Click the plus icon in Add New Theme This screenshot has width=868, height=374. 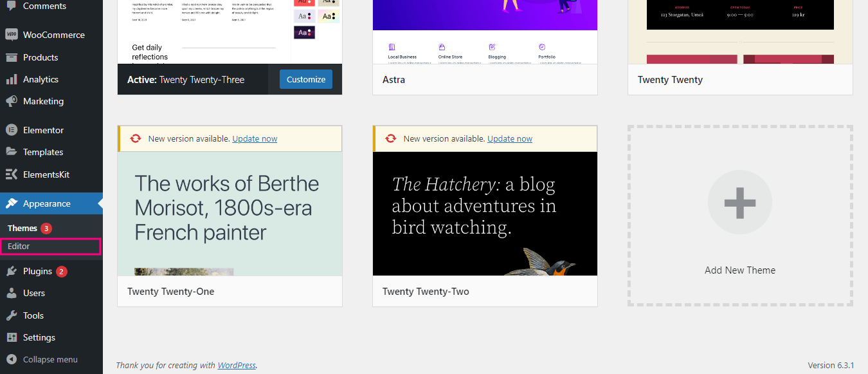pyautogui.click(x=740, y=202)
